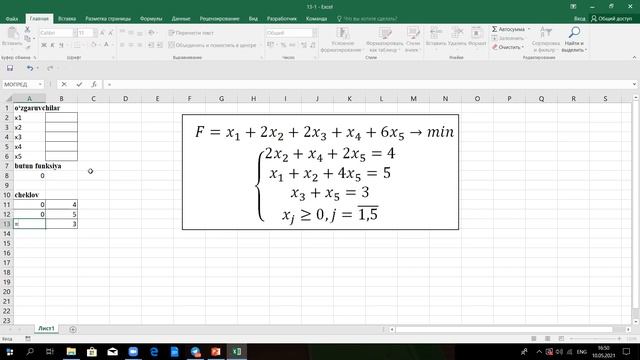640x360 pixels.
Task: Click the AutoSum sigma icon
Action: pos(494,29)
